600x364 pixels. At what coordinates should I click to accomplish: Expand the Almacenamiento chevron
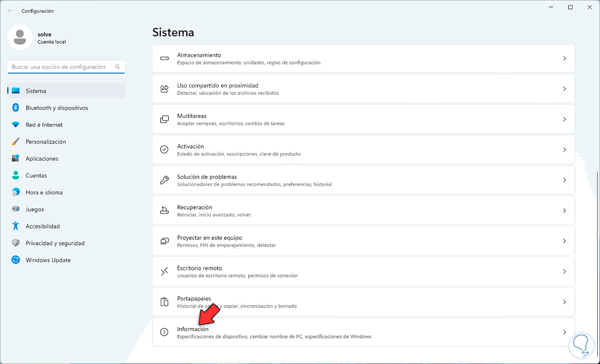pyautogui.click(x=564, y=58)
